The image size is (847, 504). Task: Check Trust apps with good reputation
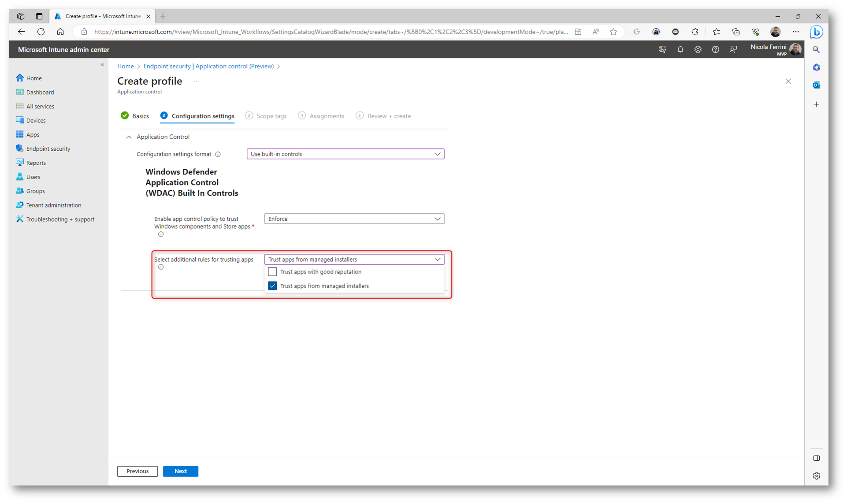click(272, 272)
